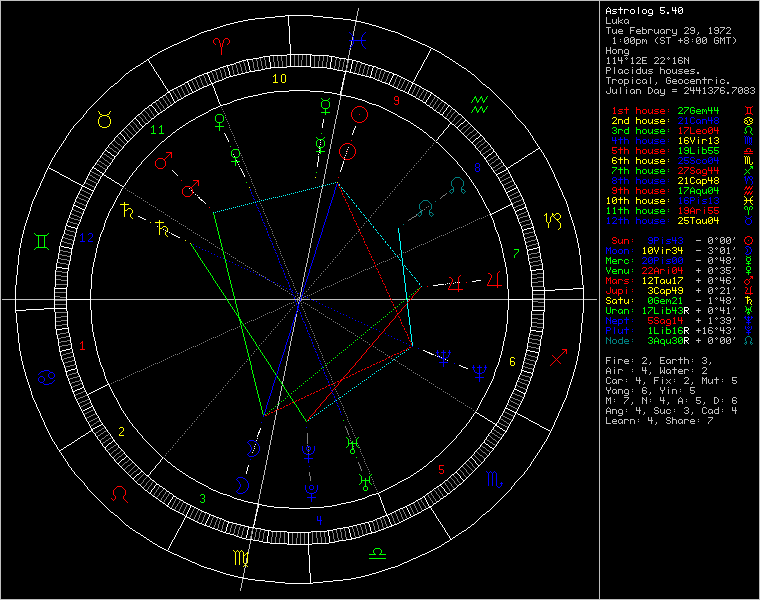Click the outermost red Jupiter glyph in the chart
This screenshot has width=760, height=600.
click(x=494, y=280)
